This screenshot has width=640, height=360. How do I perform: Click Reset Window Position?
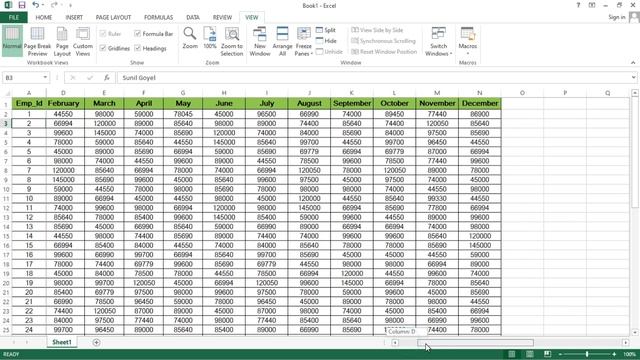click(384, 52)
